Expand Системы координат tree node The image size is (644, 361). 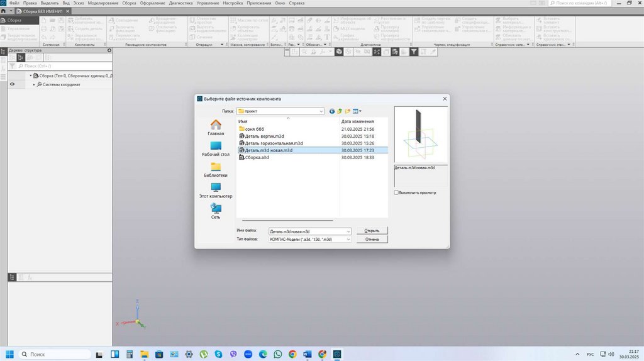[34, 84]
